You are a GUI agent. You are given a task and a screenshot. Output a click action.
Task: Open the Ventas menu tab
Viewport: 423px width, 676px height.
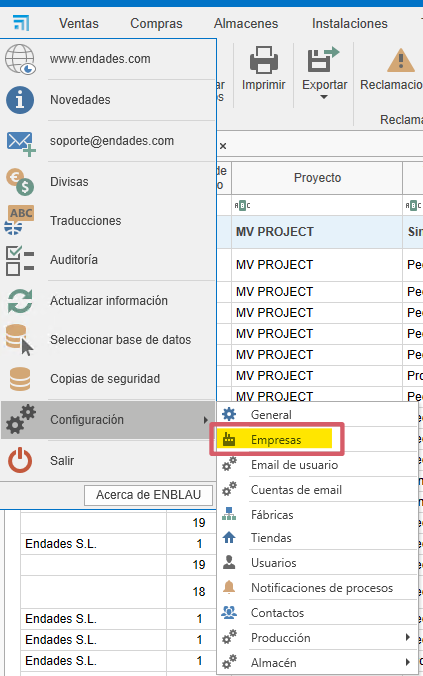79,23
